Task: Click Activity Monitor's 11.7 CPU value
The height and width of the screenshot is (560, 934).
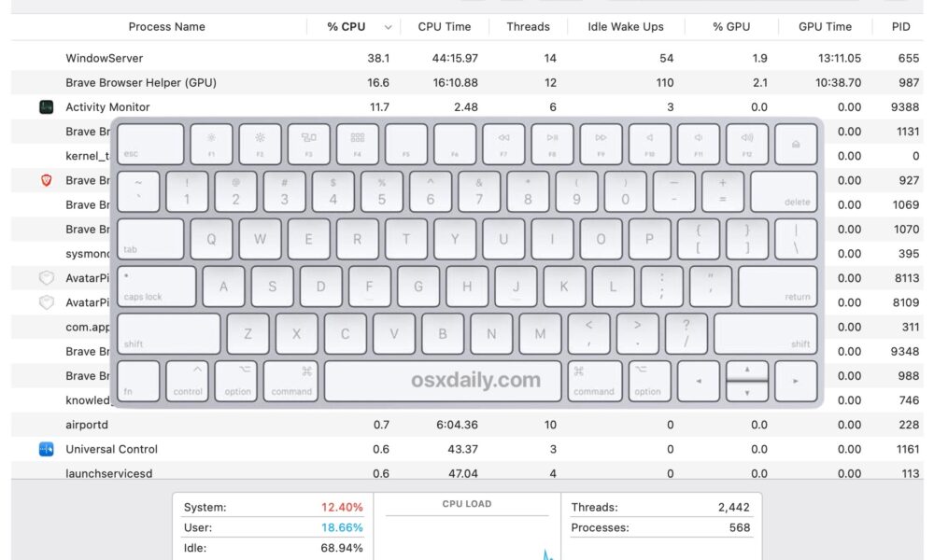Action: 379,107
